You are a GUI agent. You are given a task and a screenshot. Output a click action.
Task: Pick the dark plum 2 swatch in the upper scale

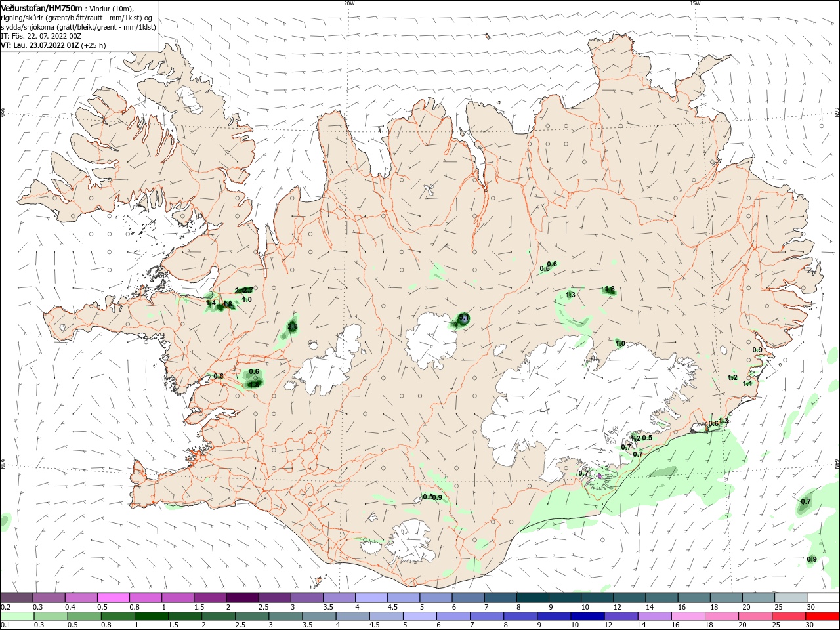click(242, 597)
